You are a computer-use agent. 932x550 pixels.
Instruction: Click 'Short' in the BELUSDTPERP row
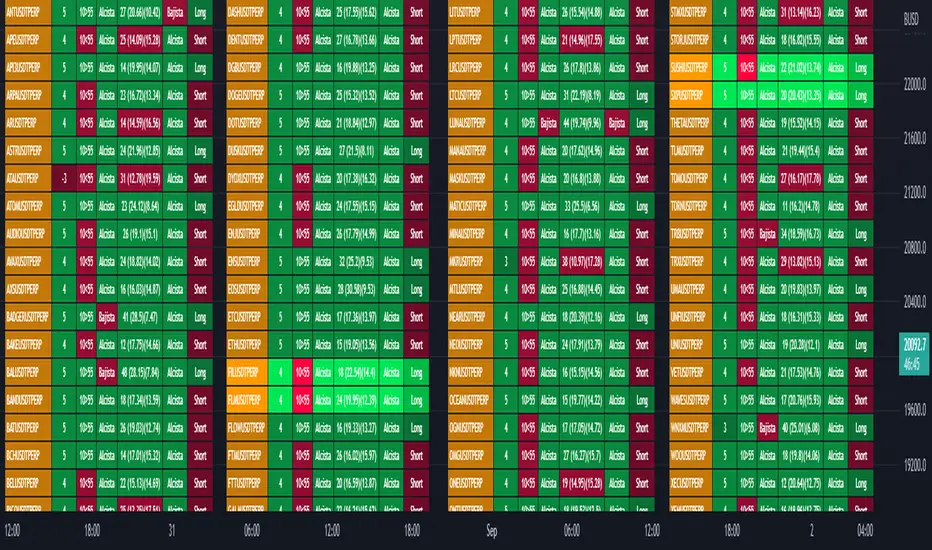tap(200, 483)
